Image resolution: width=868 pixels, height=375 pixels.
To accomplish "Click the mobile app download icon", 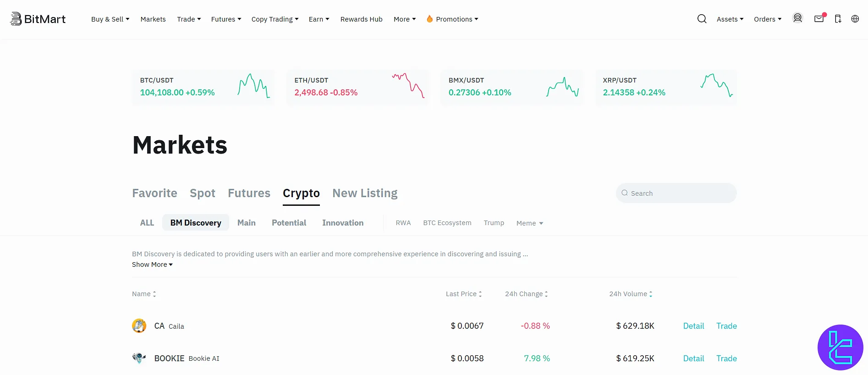I will tap(838, 19).
